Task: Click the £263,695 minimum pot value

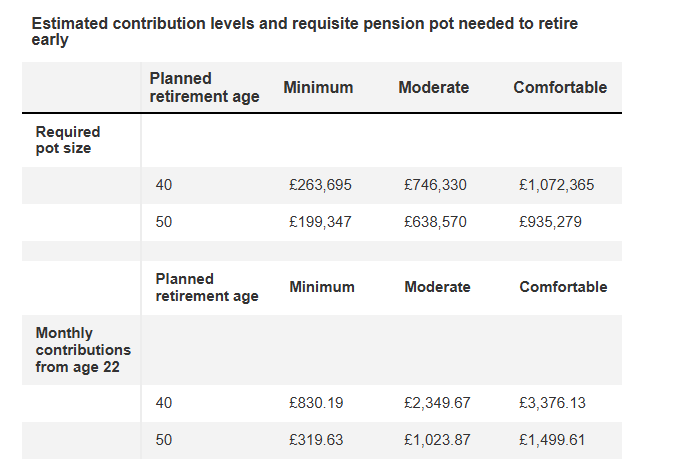Action: click(x=320, y=185)
